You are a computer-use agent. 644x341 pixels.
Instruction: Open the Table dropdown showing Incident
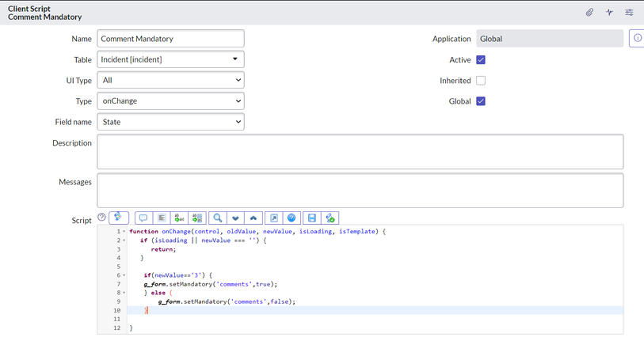pyautogui.click(x=170, y=59)
